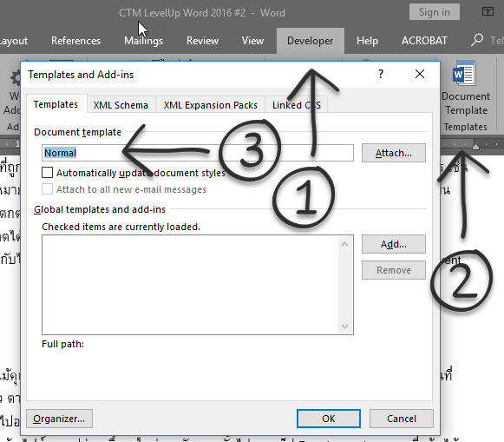504x442 pixels.
Task: Click the Full path: label
Action: pos(62,344)
